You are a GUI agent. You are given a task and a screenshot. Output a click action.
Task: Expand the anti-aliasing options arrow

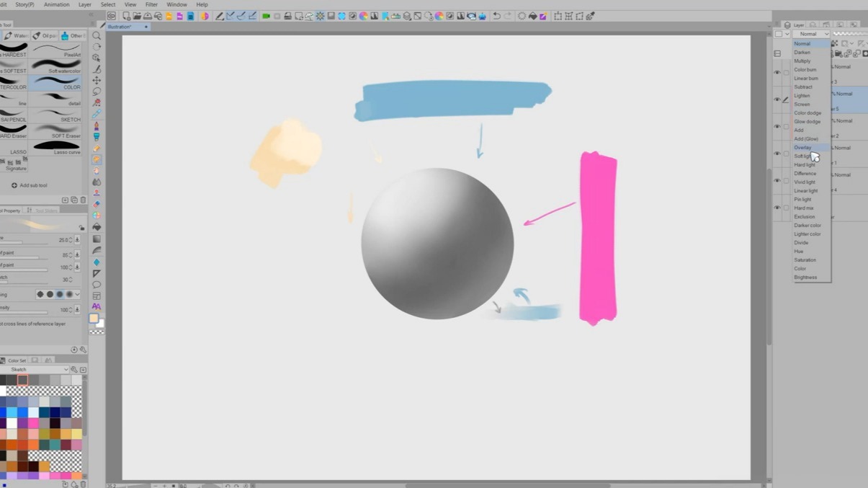point(78,294)
